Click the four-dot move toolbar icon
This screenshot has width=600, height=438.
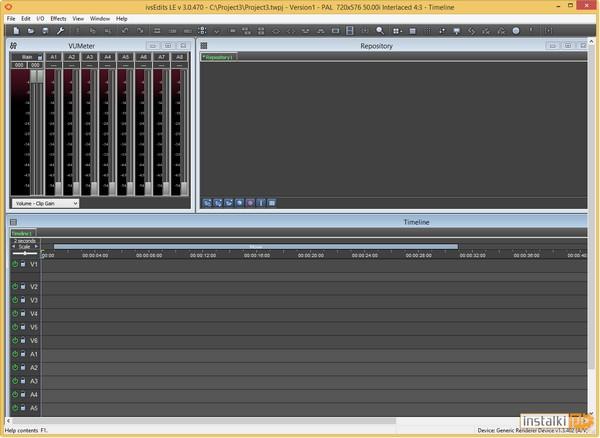(202, 31)
